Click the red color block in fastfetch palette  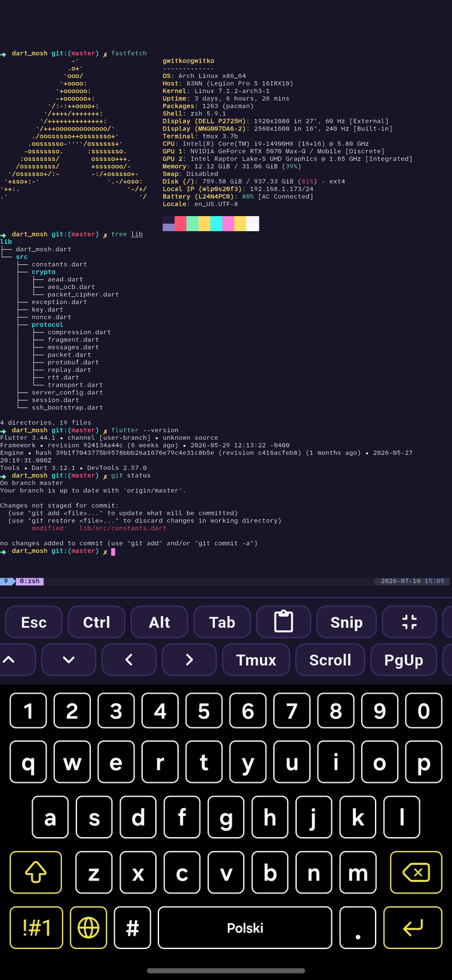[x=181, y=224]
